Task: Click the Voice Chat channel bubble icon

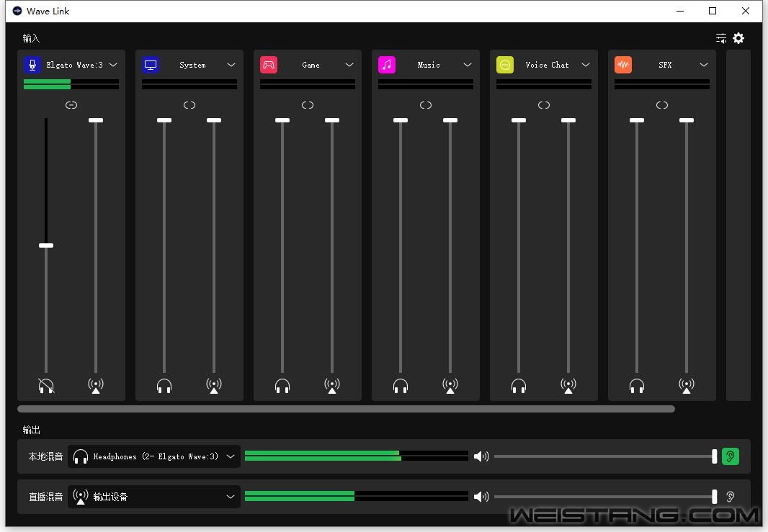Action: pos(505,65)
